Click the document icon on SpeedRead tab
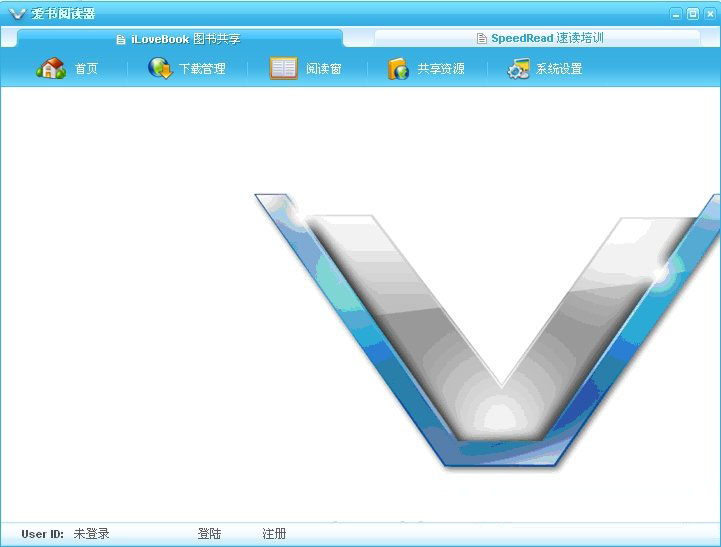 click(482, 39)
